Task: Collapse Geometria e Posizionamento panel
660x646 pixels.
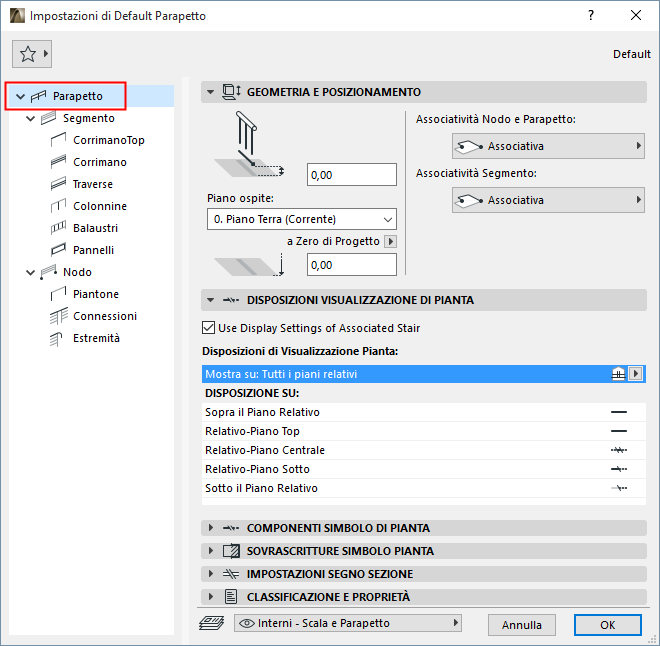Action: (x=210, y=92)
